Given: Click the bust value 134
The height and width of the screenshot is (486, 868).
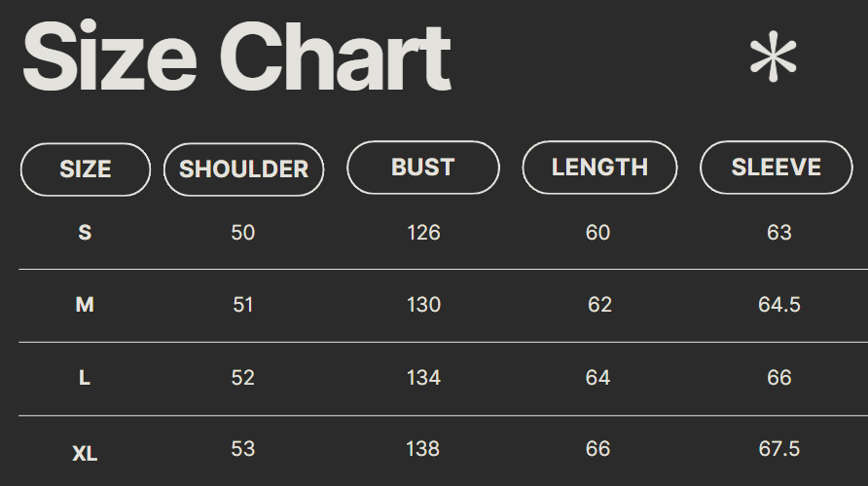Looking at the screenshot, I should [423, 378].
